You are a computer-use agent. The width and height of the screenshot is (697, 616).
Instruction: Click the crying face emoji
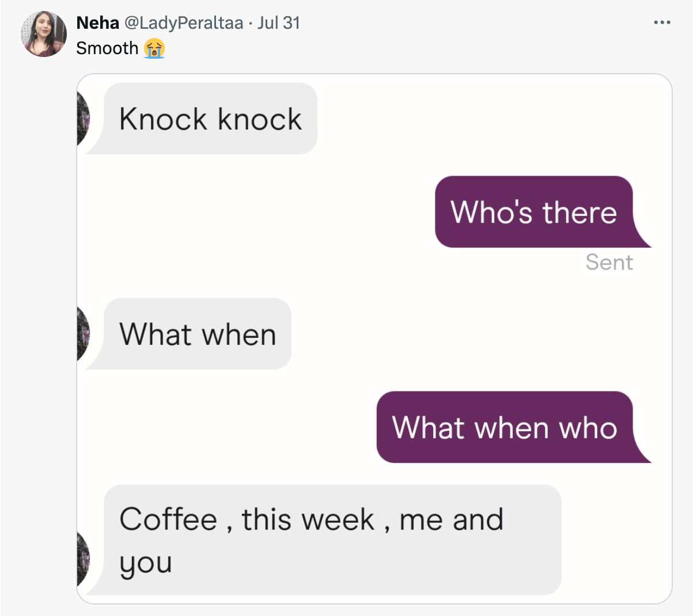pyautogui.click(x=154, y=48)
